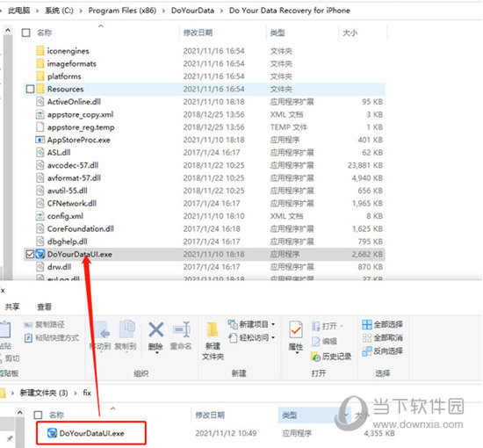Click the appstore_reg.temp file icon

click(40, 127)
